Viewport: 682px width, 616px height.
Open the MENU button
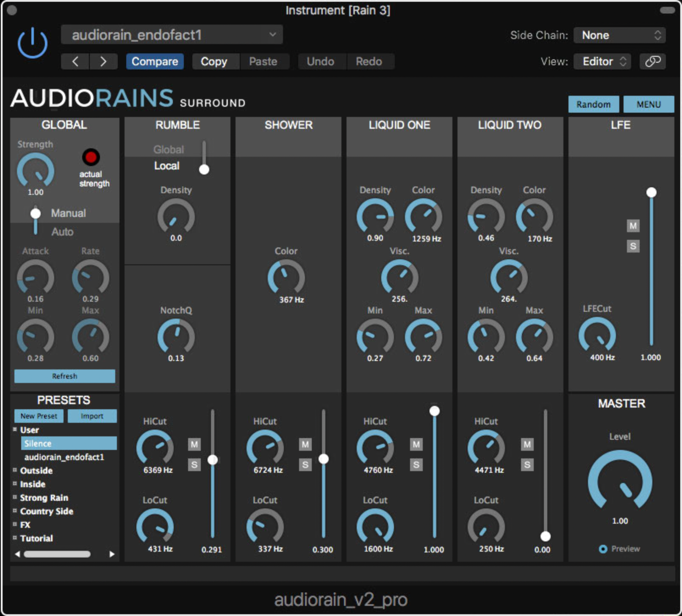pos(649,104)
